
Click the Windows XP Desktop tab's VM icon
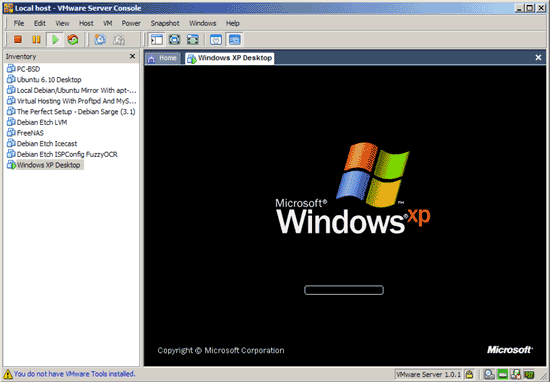[191, 59]
